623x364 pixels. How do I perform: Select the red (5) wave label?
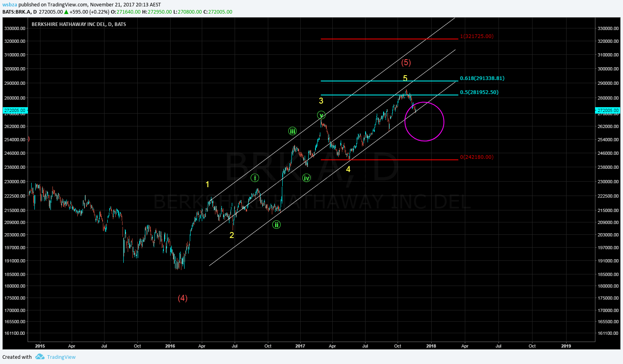coord(406,62)
